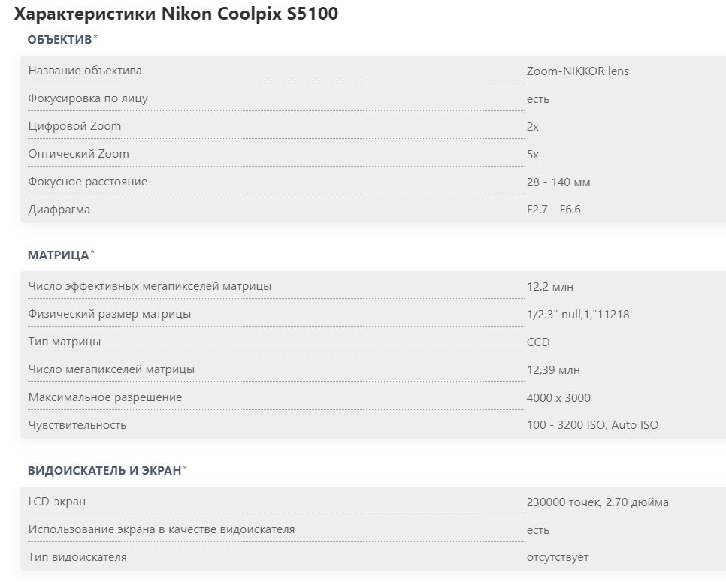The height and width of the screenshot is (588, 726).
Task: Click the asterisk next to ОБЪЕКТИВ heading
Action: [x=95, y=37]
